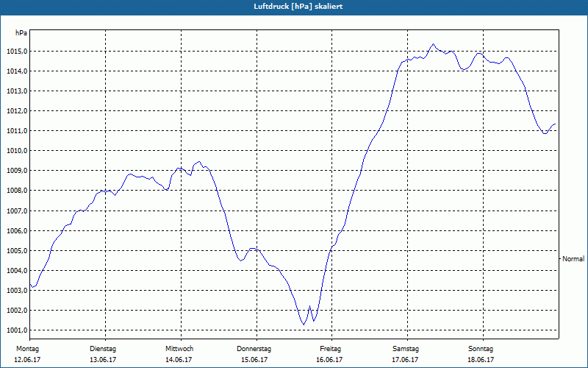This screenshot has height=368, width=588.
Task: Select the 1001,0 y-axis label
Action: 17,330
